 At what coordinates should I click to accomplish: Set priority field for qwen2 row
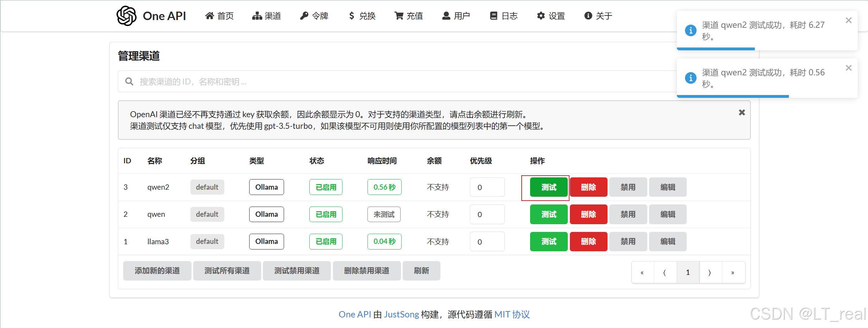[487, 187]
